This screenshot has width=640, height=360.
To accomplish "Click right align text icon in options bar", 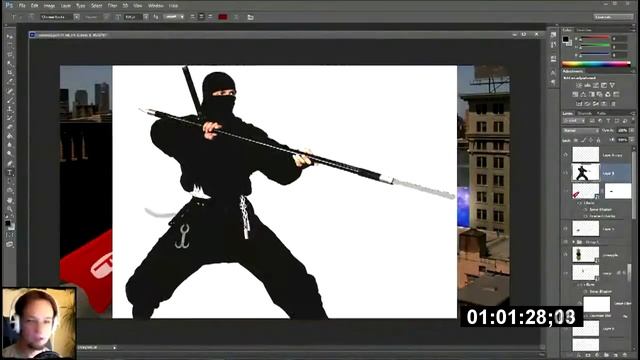I will tap(210, 17).
